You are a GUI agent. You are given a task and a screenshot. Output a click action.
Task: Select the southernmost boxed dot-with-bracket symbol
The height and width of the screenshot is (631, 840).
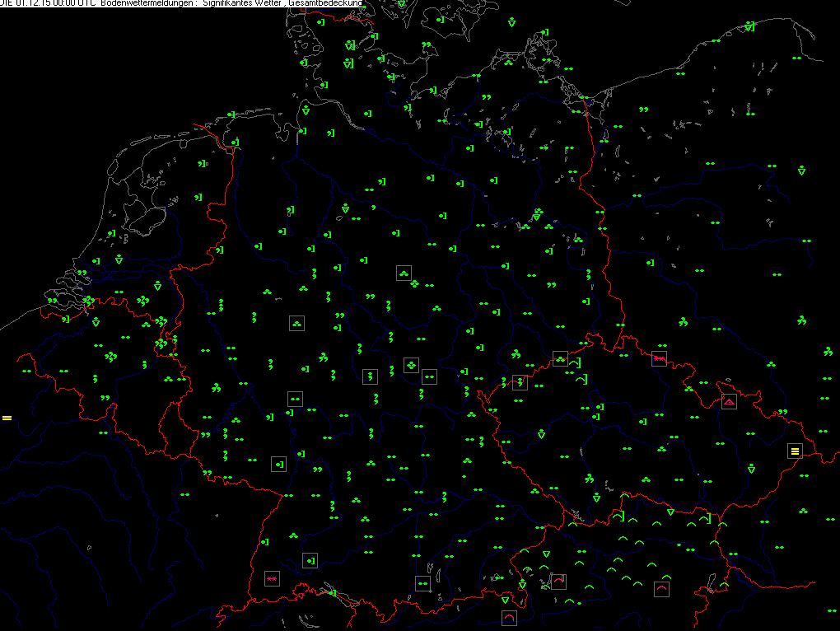tap(310, 560)
